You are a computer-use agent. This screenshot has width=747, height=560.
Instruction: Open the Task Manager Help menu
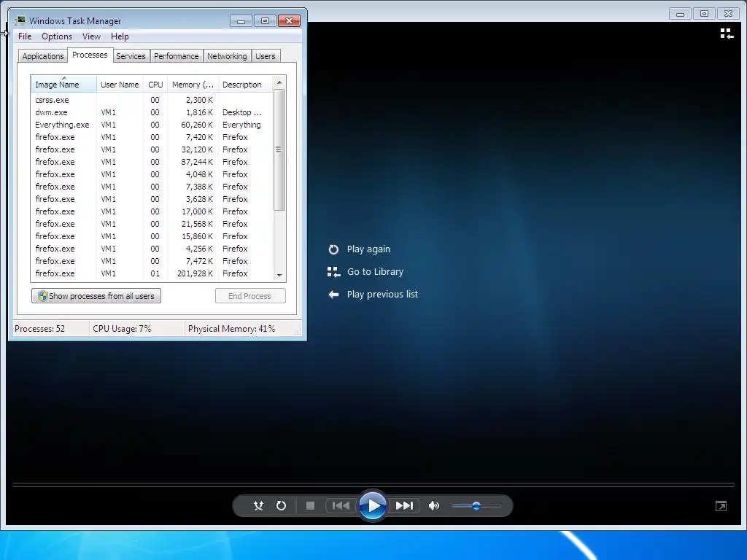120,36
